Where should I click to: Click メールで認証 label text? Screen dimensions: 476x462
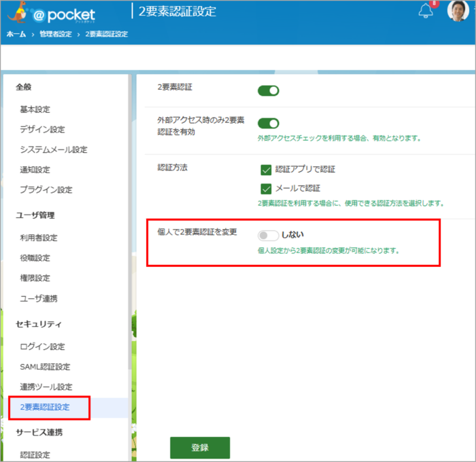(x=298, y=188)
